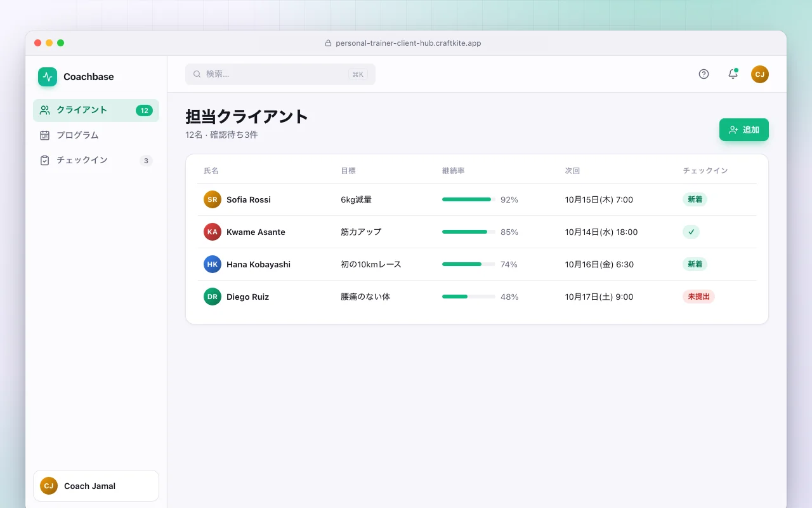Click the 新着 badge for Sofia Rossi
The width and height of the screenshot is (812, 508).
pyautogui.click(x=695, y=199)
